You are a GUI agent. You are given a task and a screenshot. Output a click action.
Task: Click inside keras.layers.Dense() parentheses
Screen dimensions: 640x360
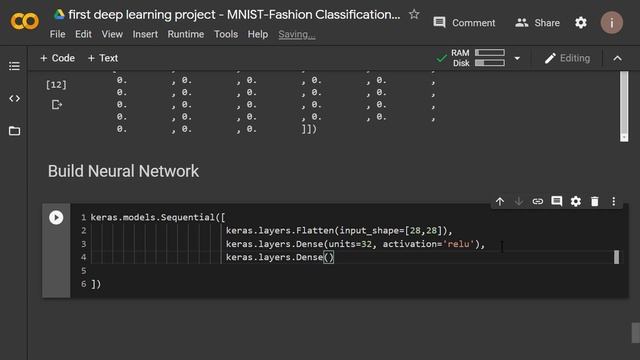[329, 257]
